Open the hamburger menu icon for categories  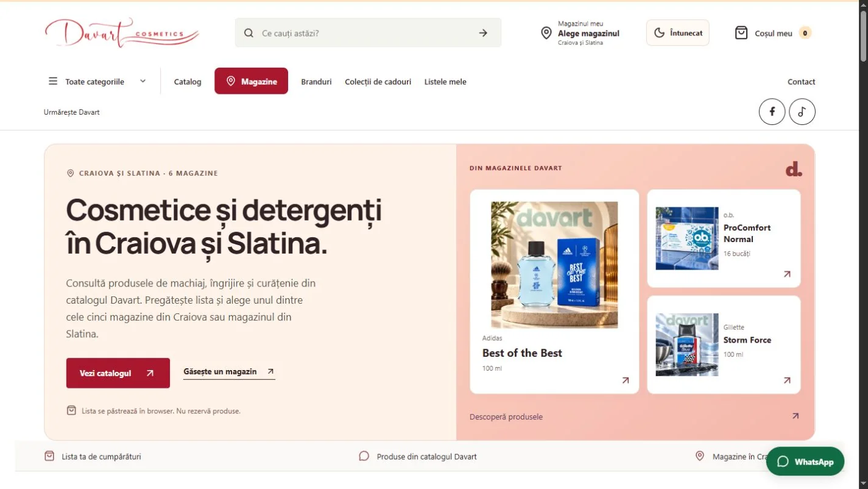tap(53, 81)
